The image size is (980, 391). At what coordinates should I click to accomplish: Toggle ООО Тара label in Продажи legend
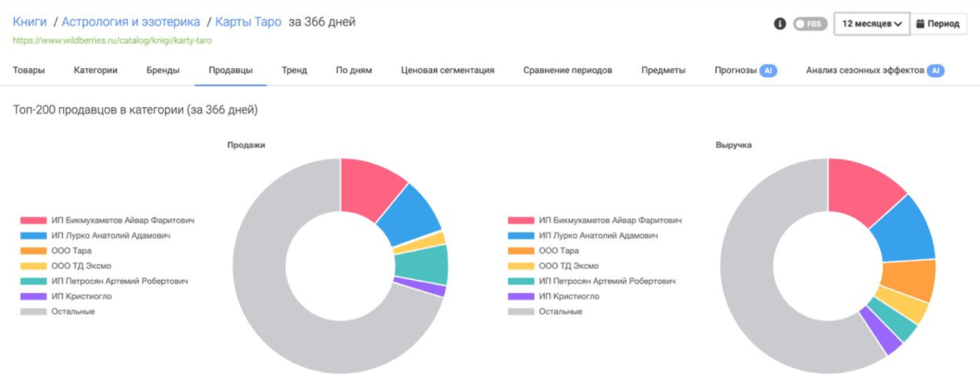click(x=71, y=251)
